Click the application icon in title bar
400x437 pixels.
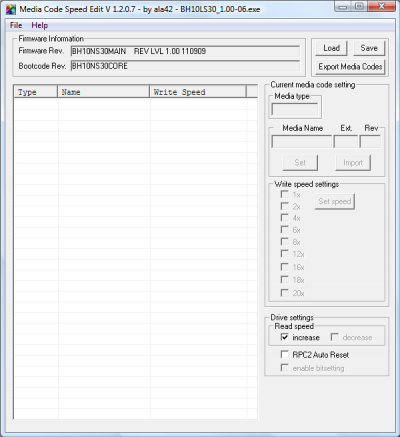coord(11,9)
